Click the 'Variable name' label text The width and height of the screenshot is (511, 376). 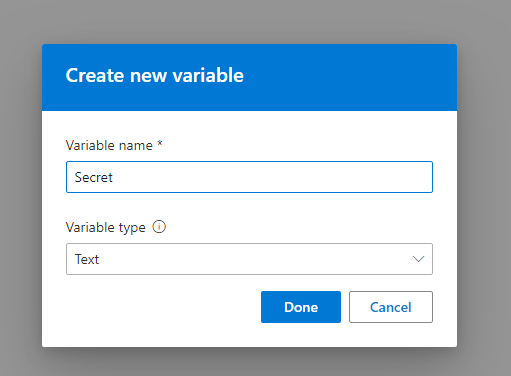[109, 146]
